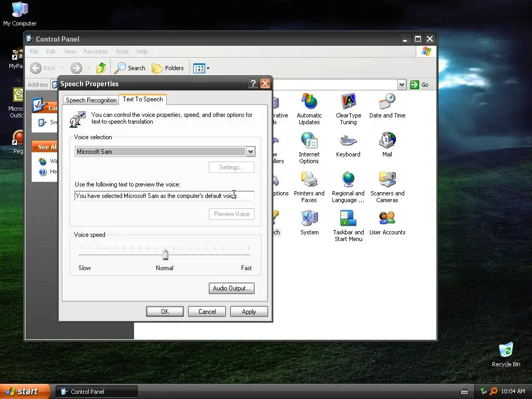Open the Start menu

pyautogui.click(x=25, y=392)
